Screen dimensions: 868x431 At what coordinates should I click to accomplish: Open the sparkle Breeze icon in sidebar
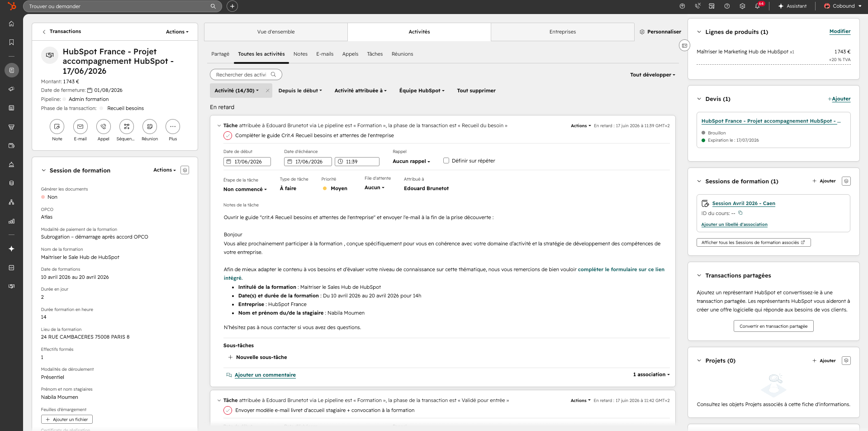coord(12,249)
